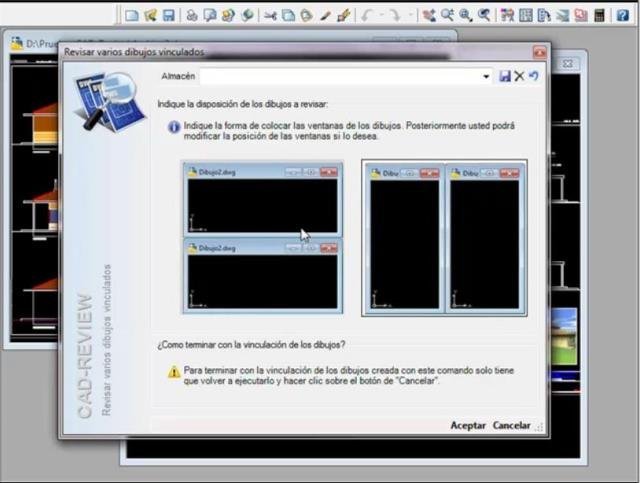640x483 pixels.
Task: Click the yellow warning triangle icon
Action: pos(174,372)
